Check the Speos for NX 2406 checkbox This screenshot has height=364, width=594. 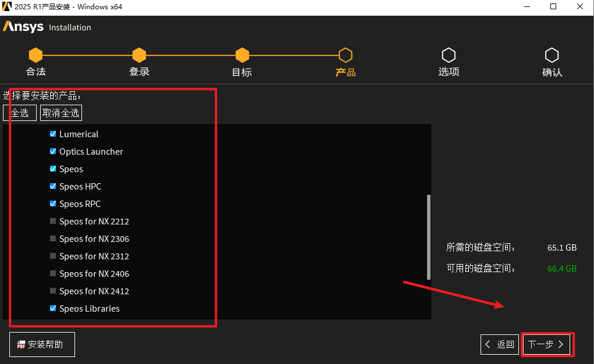53,273
